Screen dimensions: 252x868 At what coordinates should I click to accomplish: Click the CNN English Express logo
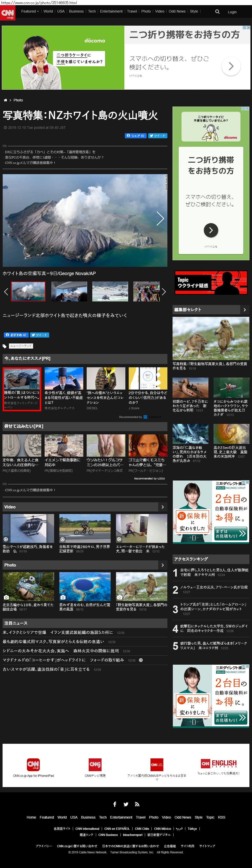(219, 763)
